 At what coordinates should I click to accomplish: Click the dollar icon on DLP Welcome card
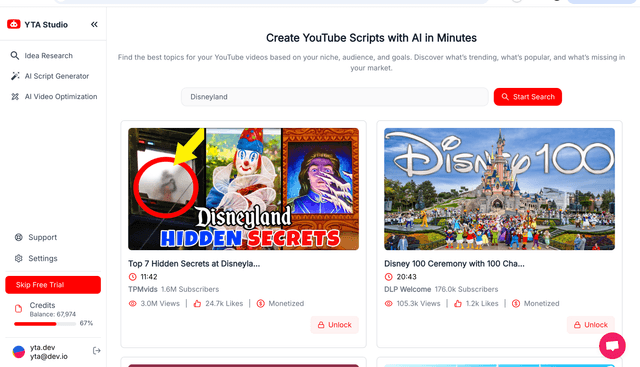[x=516, y=303]
